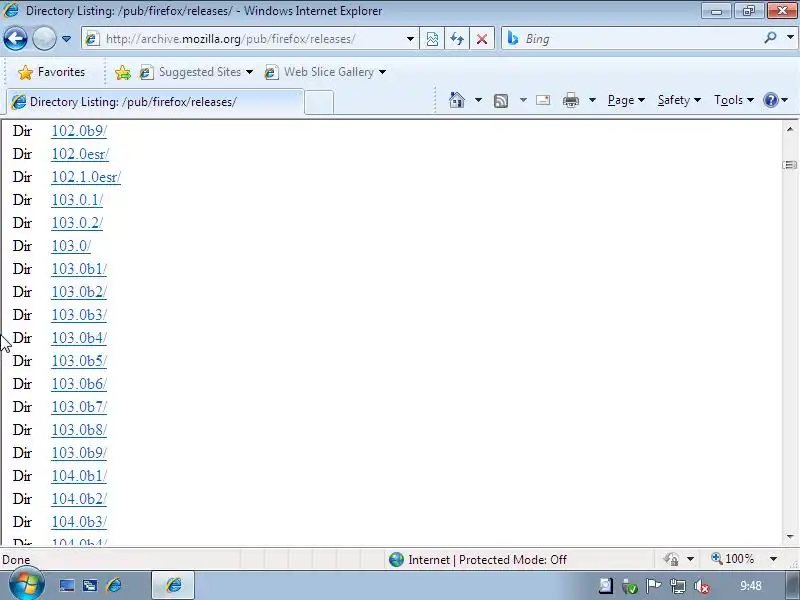This screenshot has width=800, height=600.
Task: Expand the Home button dropdown arrow
Action: (478, 100)
